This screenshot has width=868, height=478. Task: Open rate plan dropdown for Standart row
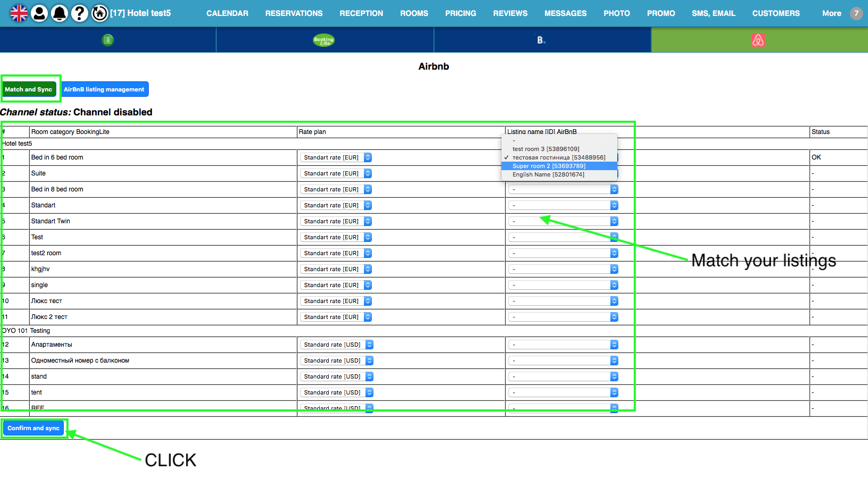point(336,205)
